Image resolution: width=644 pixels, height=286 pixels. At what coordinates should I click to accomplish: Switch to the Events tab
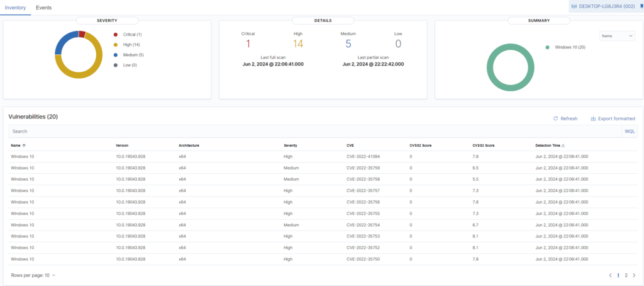pos(44,8)
